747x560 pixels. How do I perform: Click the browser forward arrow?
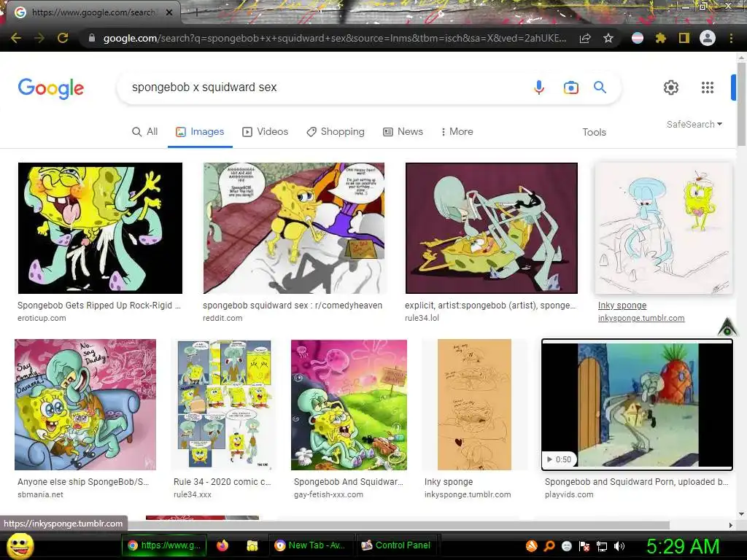[39, 38]
